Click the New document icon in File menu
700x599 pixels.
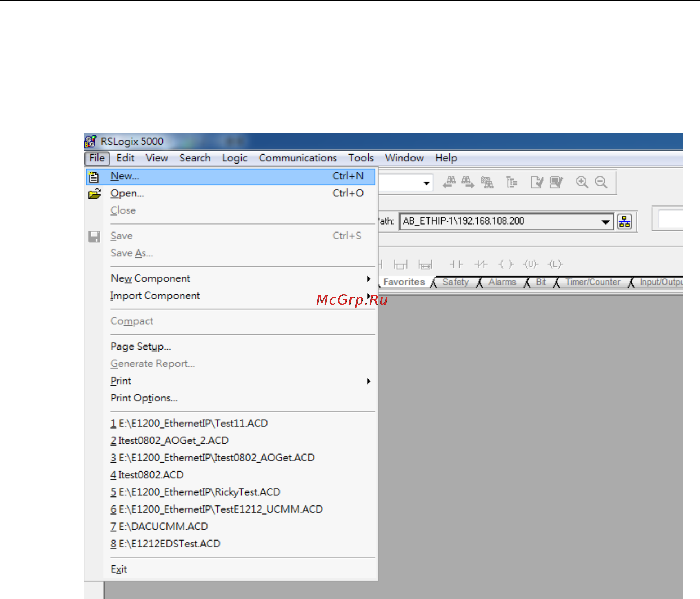tap(94, 177)
